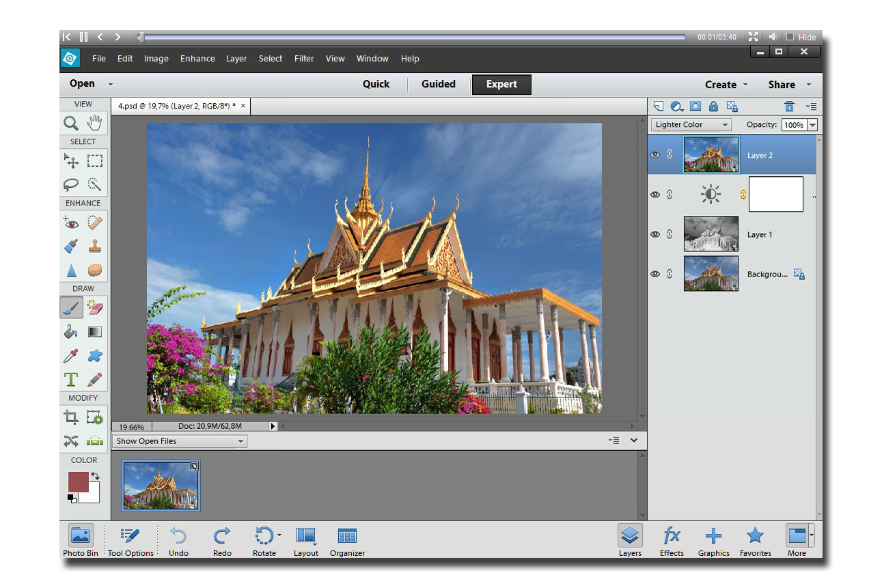Activate the Horizontal Type tool
Image resolution: width=882 pixels, height=588 pixels.
pyautogui.click(x=71, y=379)
